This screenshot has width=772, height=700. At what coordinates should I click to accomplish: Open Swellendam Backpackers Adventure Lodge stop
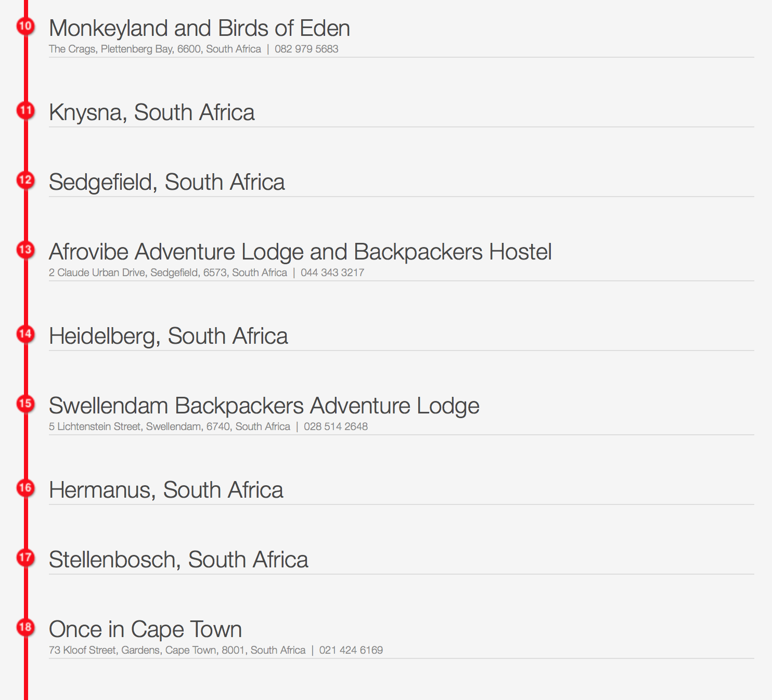pyautogui.click(x=264, y=406)
